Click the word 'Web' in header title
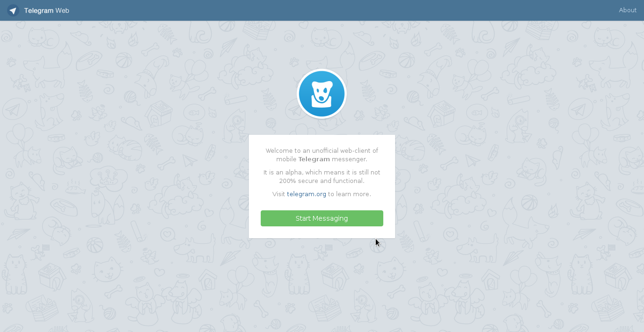 click(x=62, y=10)
